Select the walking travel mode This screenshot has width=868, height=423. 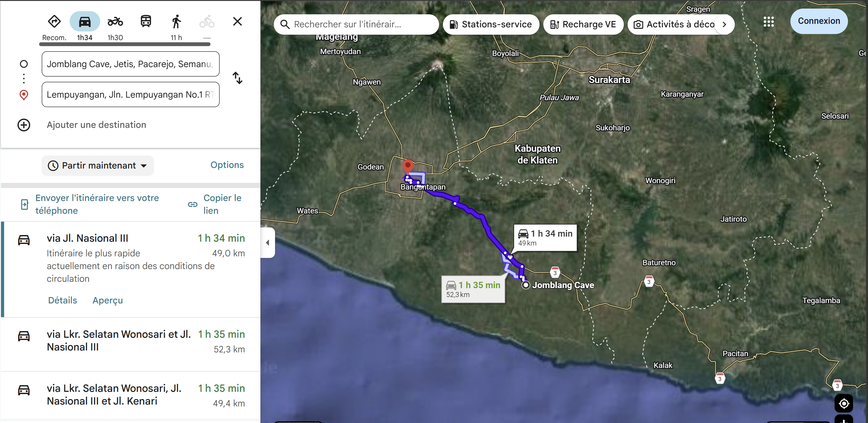[176, 22]
